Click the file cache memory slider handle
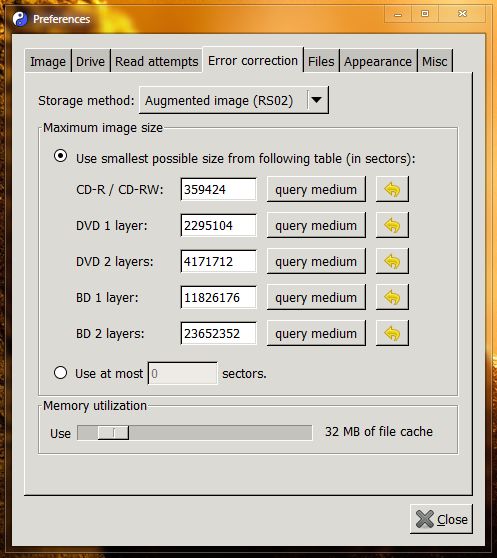497x558 pixels. click(x=113, y=433)
